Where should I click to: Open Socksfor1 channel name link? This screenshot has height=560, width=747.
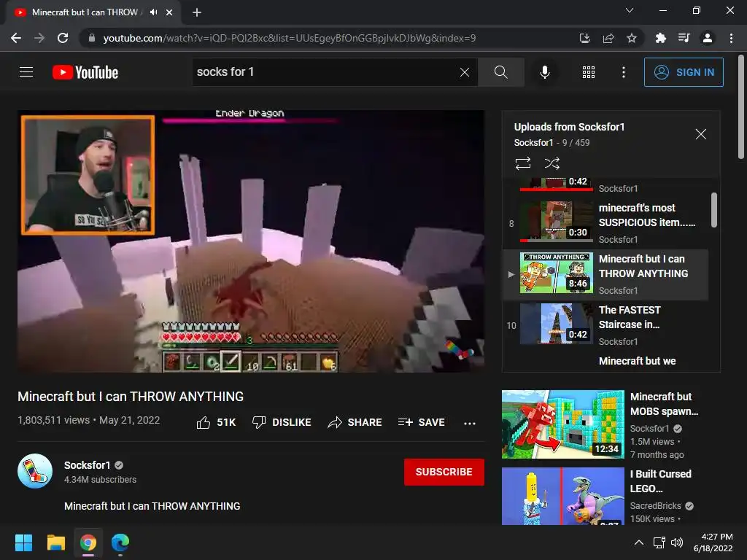[x=88, y=465]
